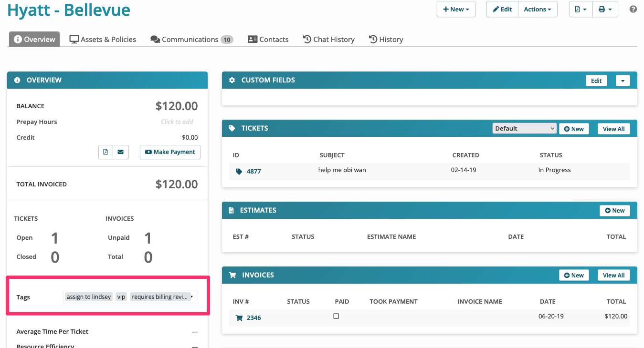Select the 'assign to lindsey' tag

pyautogui.click(x=89, y=297)
